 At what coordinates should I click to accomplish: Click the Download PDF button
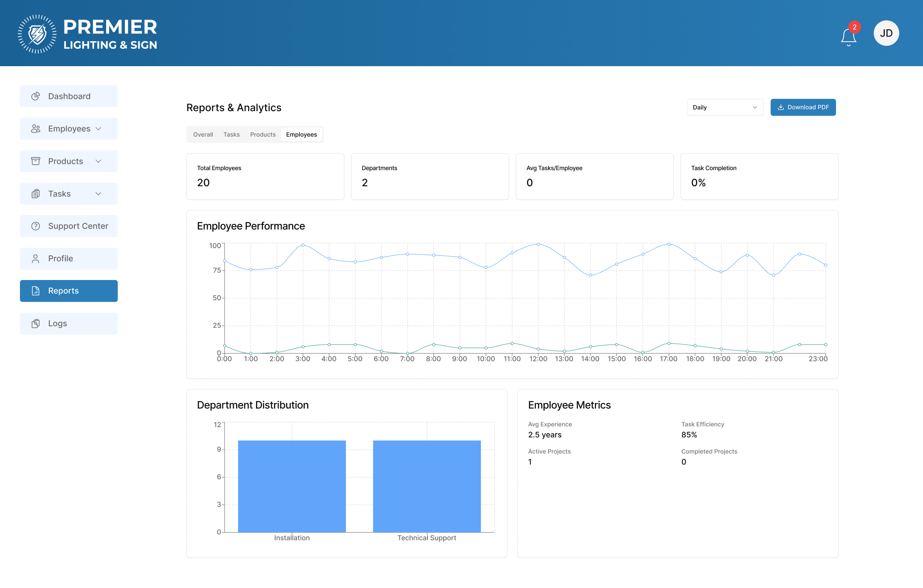tap(803, 107)
